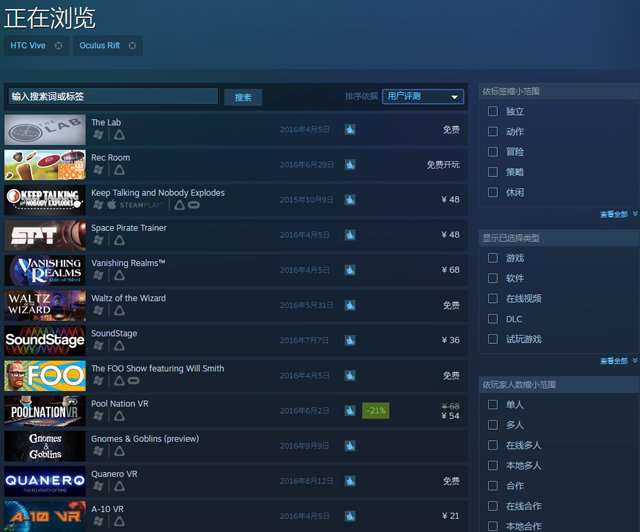
Task: Click the HTC Vive icon under Waltz of the Wizard
Action: (x=119, y=310)
